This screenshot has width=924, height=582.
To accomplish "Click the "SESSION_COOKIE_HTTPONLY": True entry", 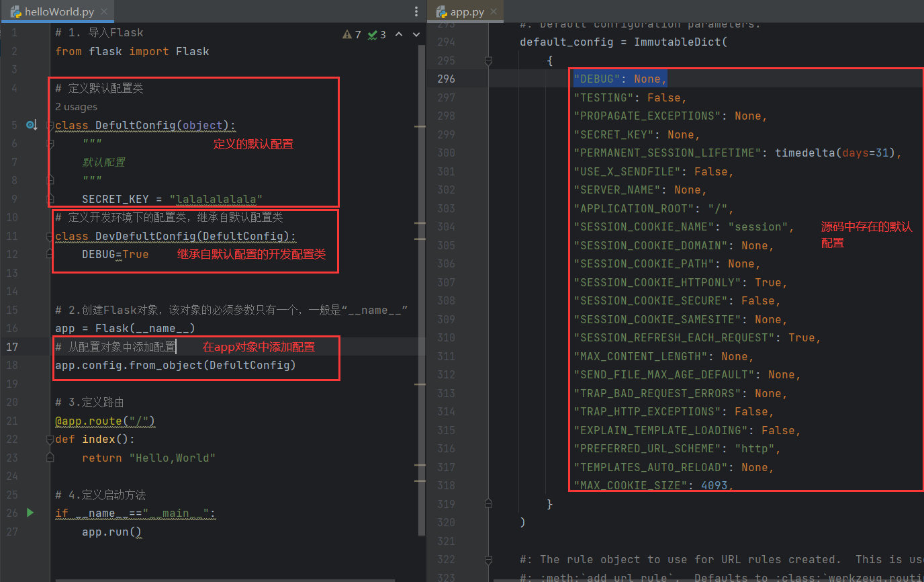I will pos(681,282).
